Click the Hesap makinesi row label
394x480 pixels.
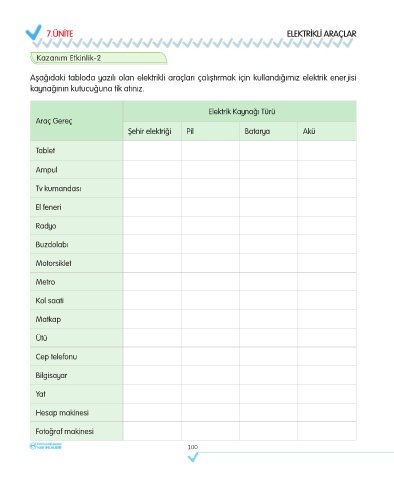click(62, 413)
